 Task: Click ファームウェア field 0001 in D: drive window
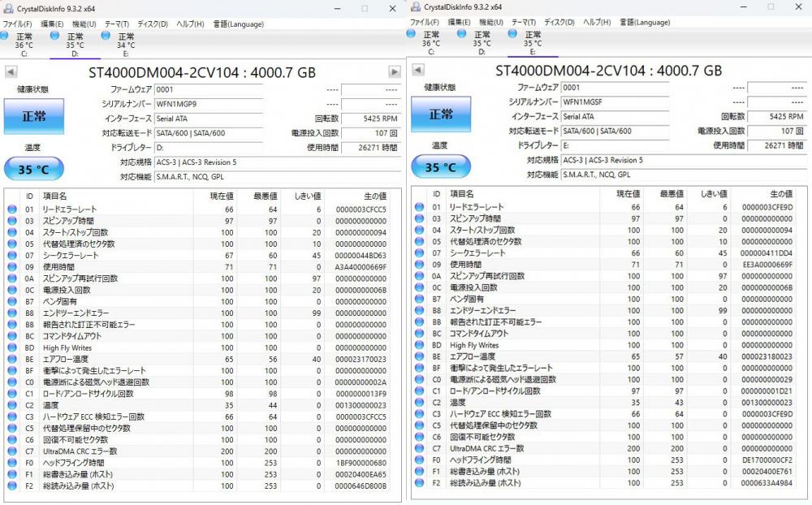click(209, 89)
